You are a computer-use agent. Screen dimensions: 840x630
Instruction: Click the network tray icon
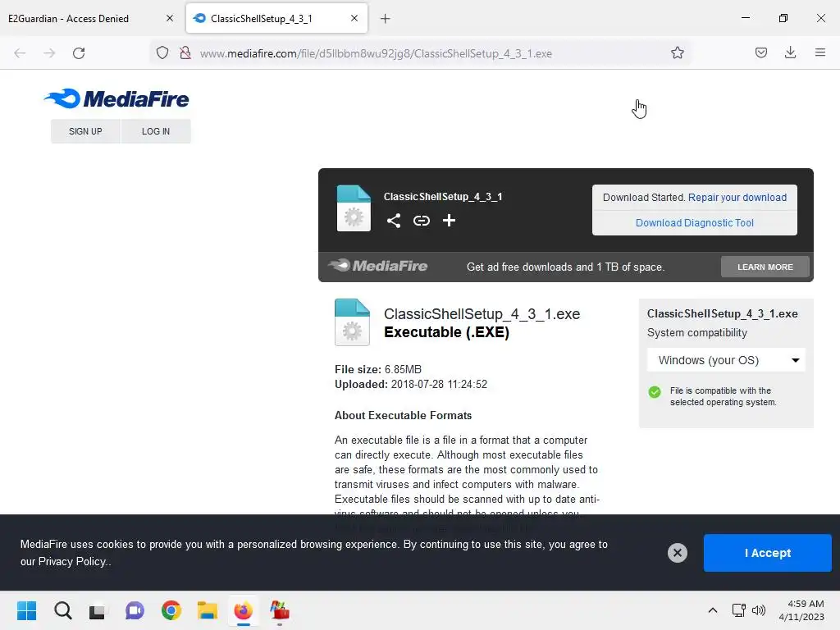(739, 610)
